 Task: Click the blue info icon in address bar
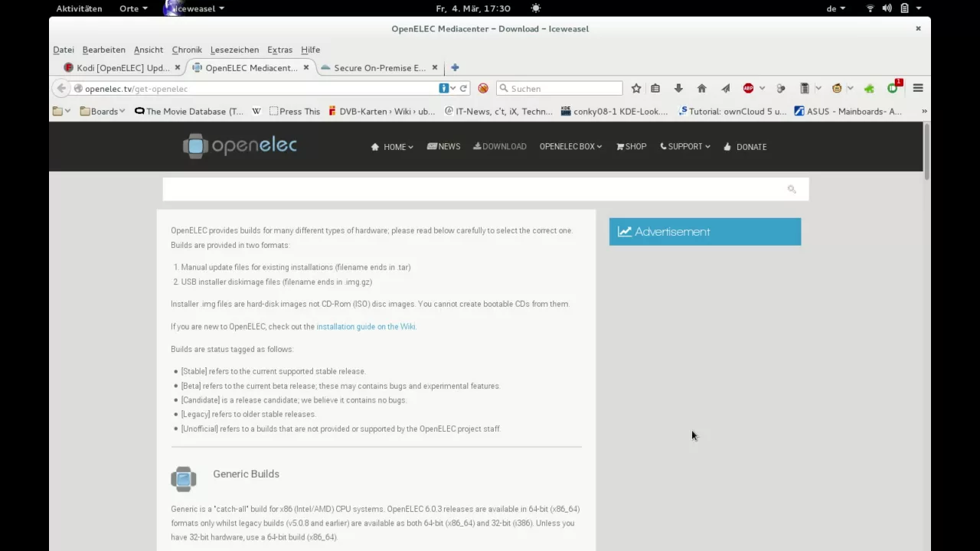[x=443, y=88]
